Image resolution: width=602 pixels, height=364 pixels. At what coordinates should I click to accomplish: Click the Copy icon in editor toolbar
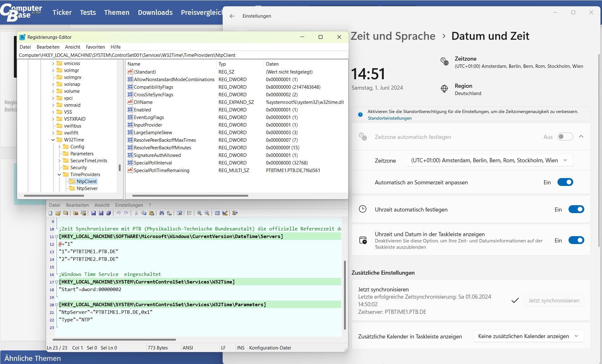[x=144, y=213]
